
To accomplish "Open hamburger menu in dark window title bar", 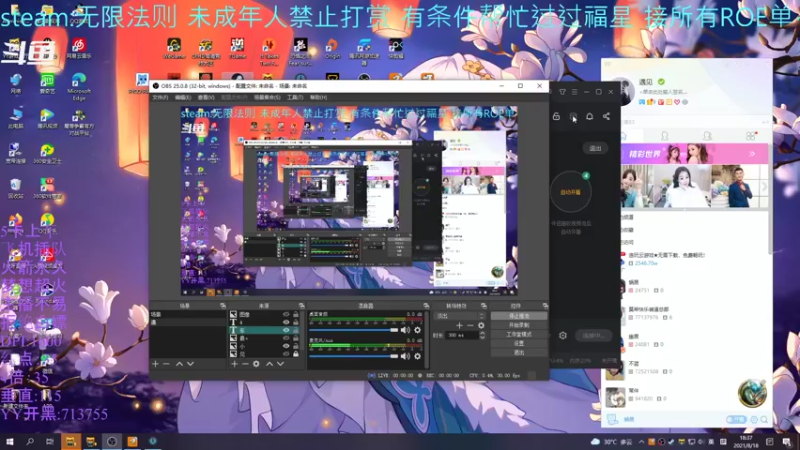I will pos(574,92).
